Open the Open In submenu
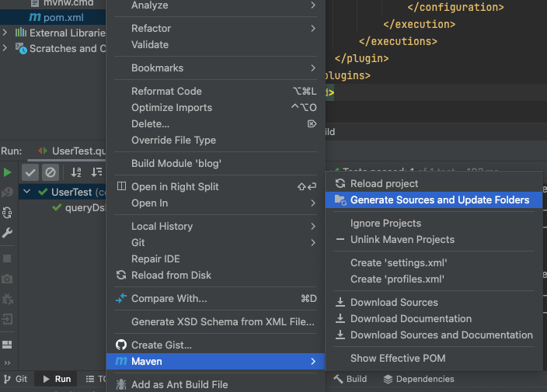 click(x=215, y=203)
